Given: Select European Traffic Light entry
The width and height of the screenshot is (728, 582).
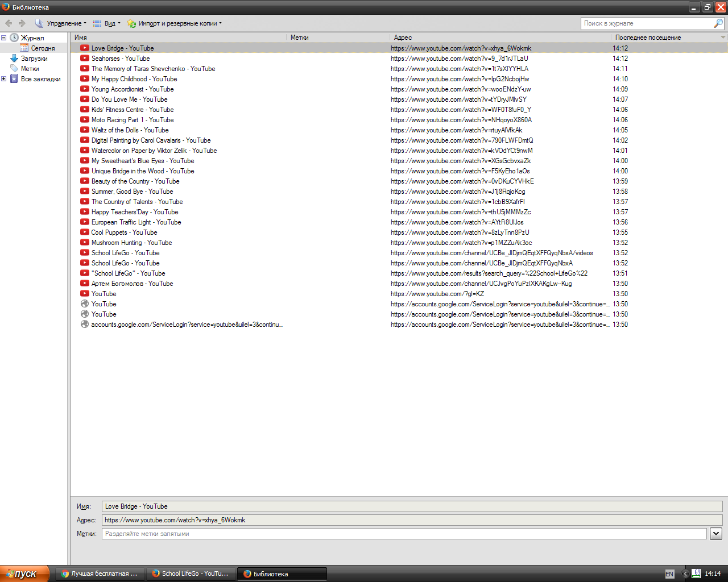Looking at the screenshot, I should pos(136,222).
